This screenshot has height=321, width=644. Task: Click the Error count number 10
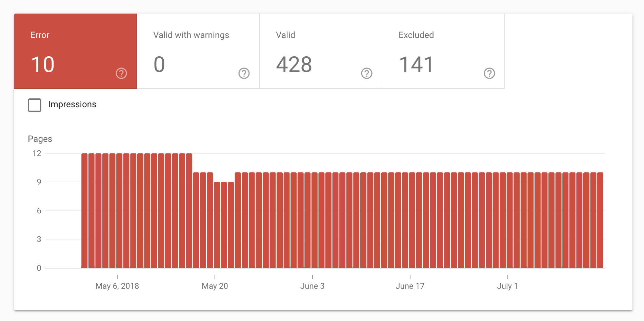(43, 64)
